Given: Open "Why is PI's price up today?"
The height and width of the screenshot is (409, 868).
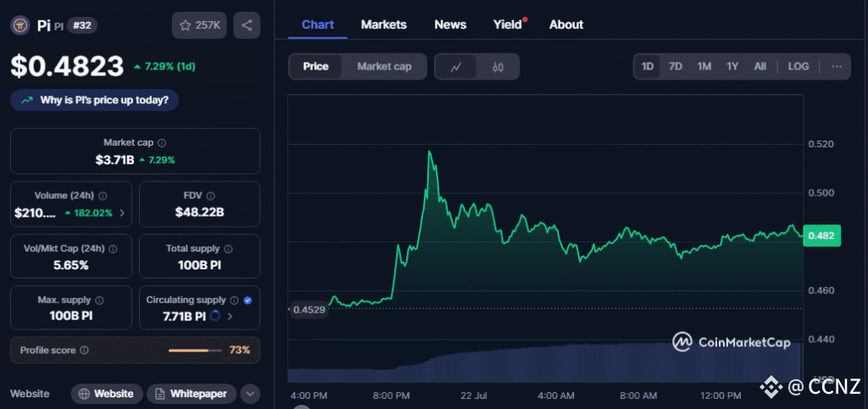Looking at the screenshot, I should pyautogui.click(x=94, y=101).
